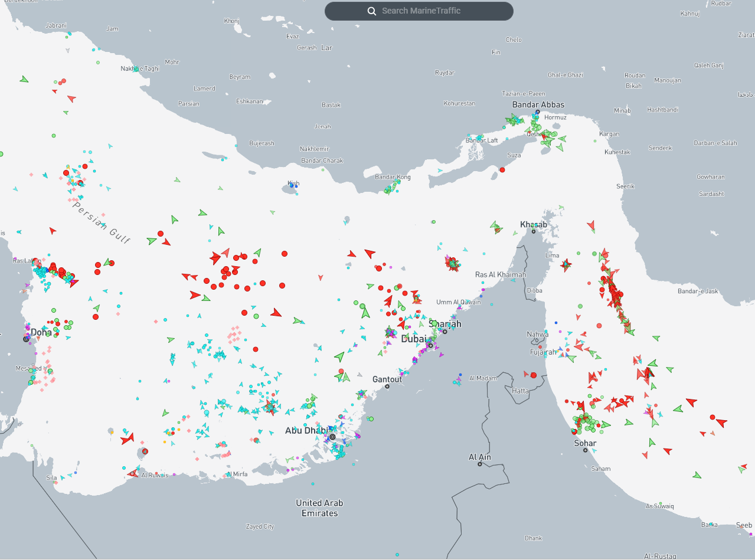The width and height of the screenshot is (755, 560).
Task: Select green vessel dot west of Kargan
Action: [595, 140]
